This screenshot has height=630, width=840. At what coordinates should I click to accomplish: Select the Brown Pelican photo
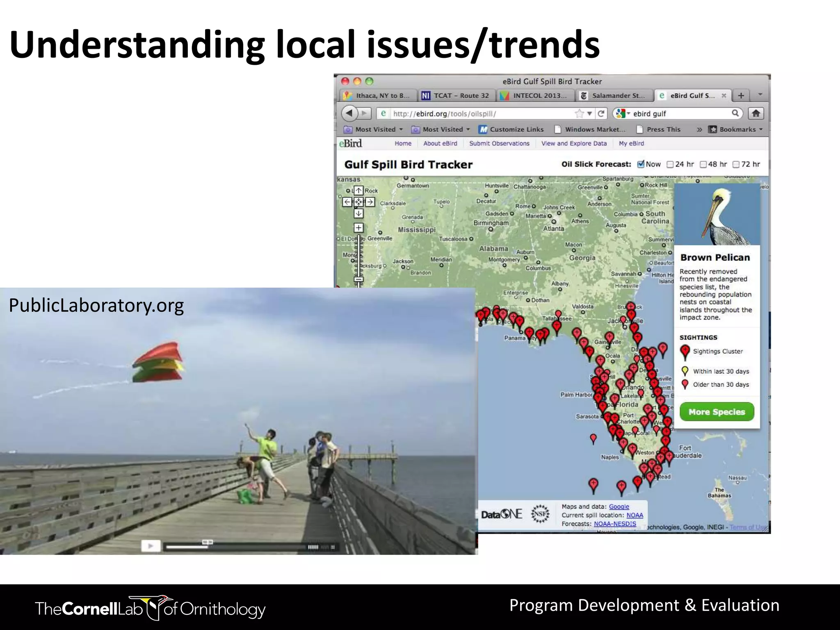click(717, 215)
